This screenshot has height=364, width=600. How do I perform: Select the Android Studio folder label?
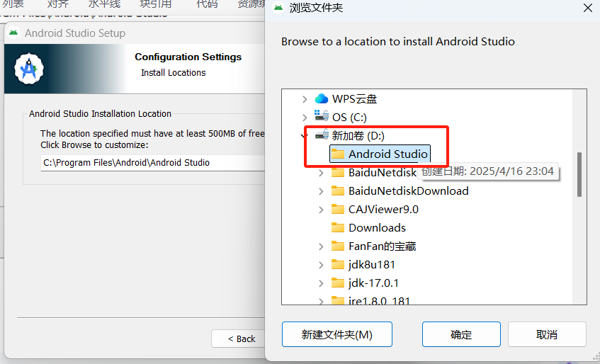pyautogui.click(x=388, y=154)
